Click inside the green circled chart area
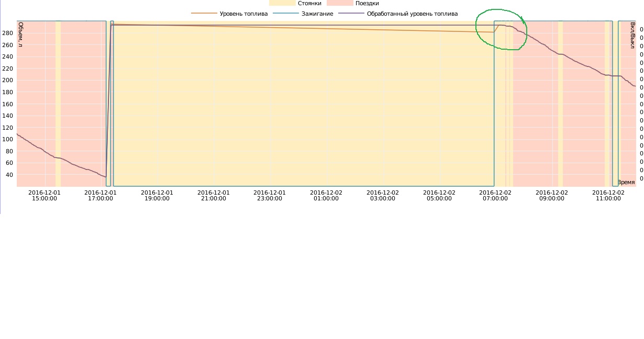The height and width of the screenshot is (339, 644). [x=501, y=30]
